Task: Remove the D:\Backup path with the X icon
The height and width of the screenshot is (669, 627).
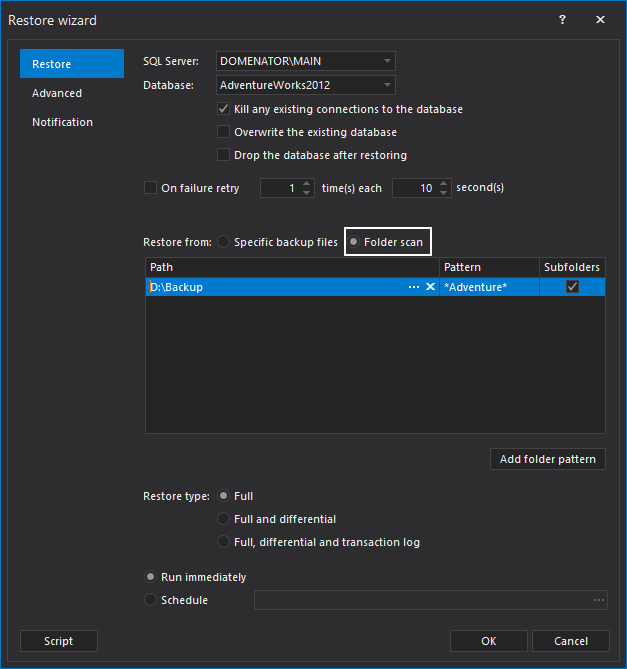Action: coord(430,287)
